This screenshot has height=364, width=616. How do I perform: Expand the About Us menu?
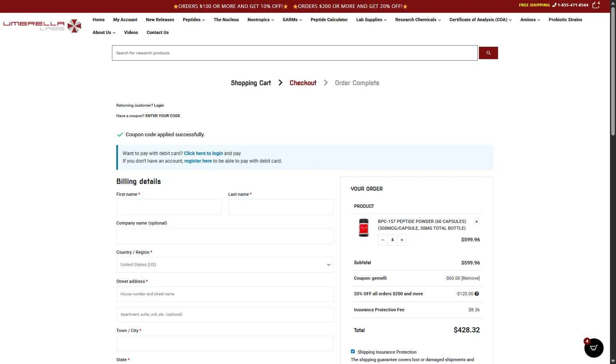tap(104, 32)
